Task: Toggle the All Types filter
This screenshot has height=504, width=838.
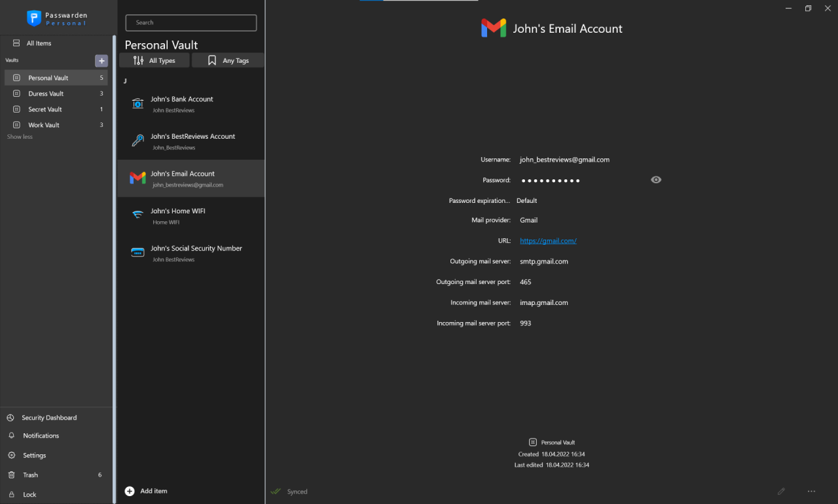Action: [154, 60]
